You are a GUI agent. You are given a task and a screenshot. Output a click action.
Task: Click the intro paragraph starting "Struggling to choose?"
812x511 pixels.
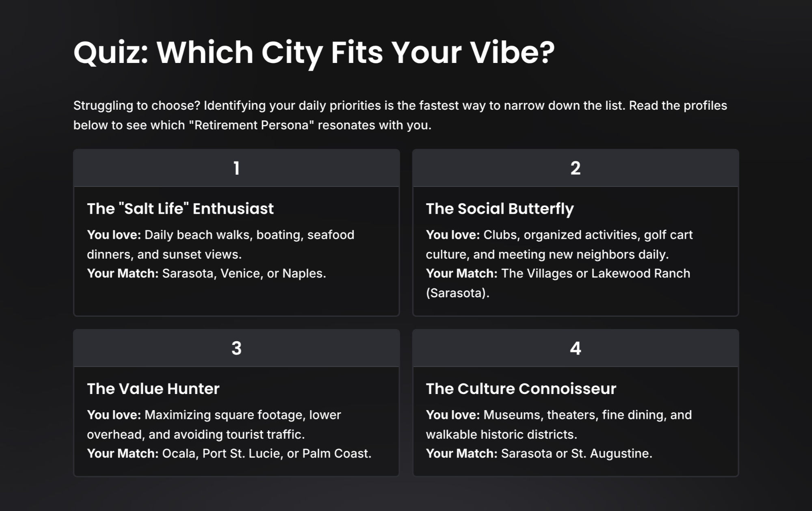point(400,115)
